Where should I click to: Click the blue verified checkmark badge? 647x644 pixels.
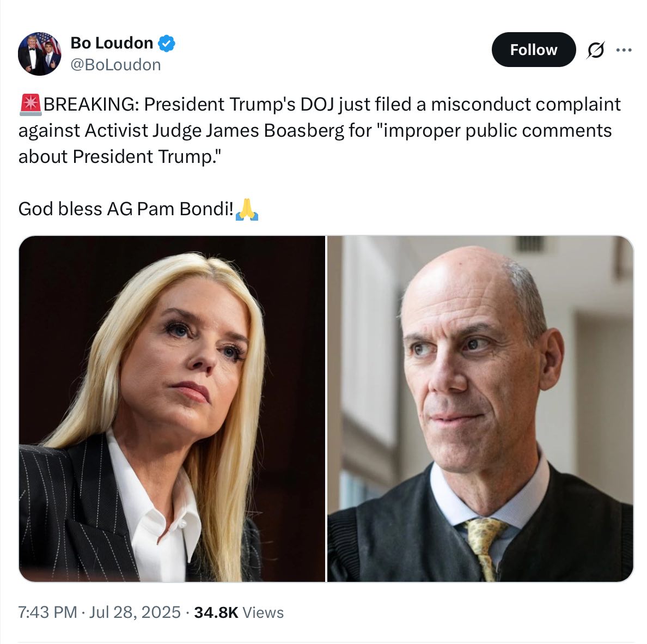167,44
